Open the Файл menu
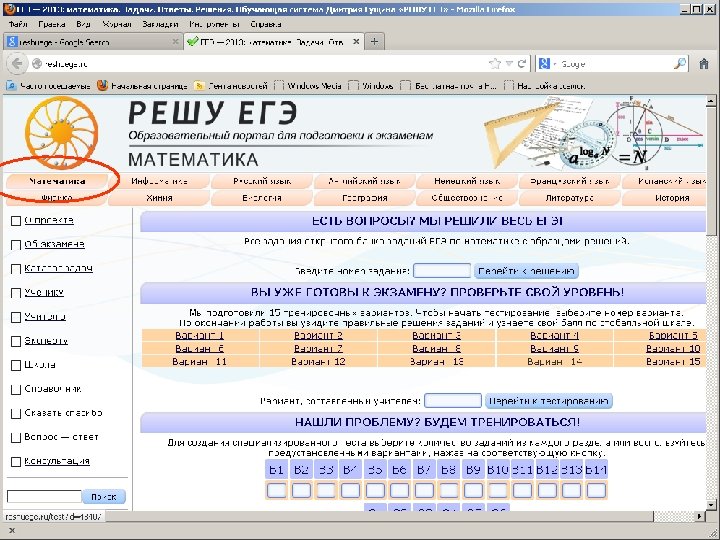 point(18,24)
